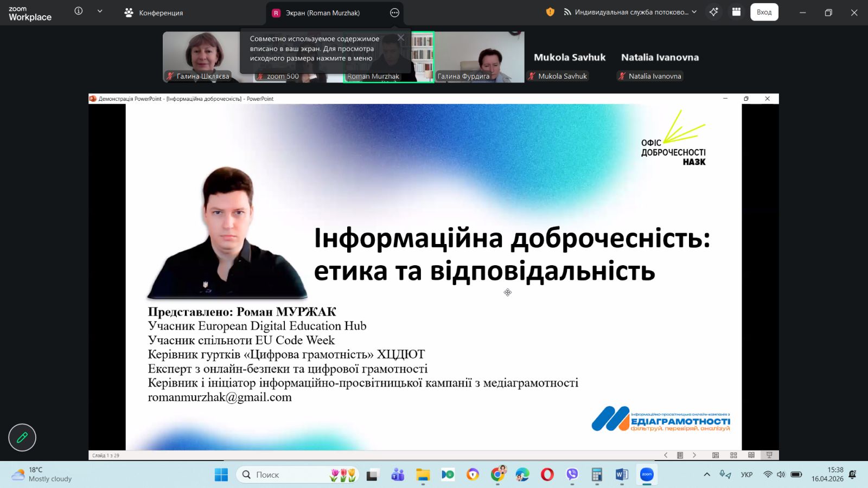The width and height of the screenshot is (868, 488).
Task: Switch to normal view in PowerPoint status bar
Action: point(716,455)
